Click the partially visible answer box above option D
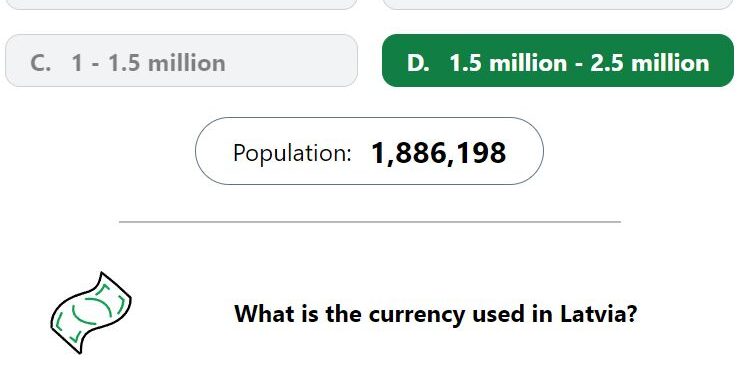744x375 pixels. (x=558, y=4)
